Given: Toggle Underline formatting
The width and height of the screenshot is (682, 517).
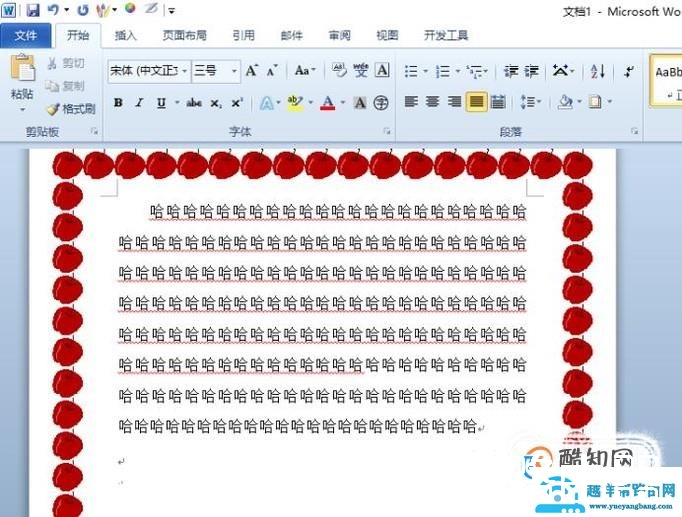Looking at the screenshot, I should (x=161, y=103).
